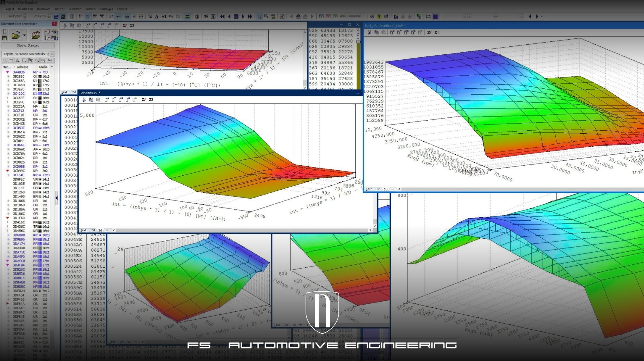Increase the Rot rotation value with stepper
This screenshot has height=361, width=644.
click(x=25, y=15)
